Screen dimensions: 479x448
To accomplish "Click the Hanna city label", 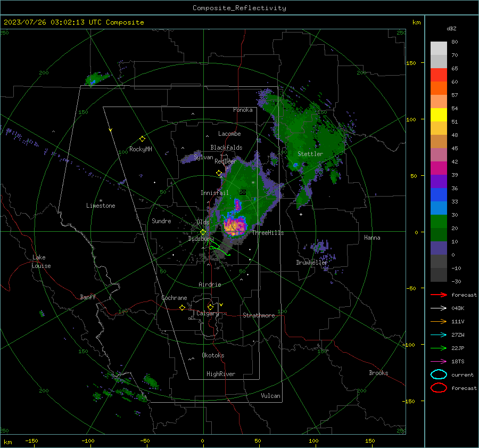I will coord(372,238).
